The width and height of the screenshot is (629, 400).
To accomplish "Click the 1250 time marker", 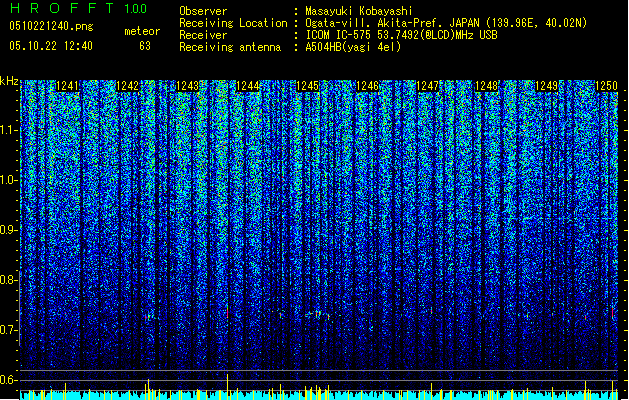I will pyautogui.click(x=606, y=86).
